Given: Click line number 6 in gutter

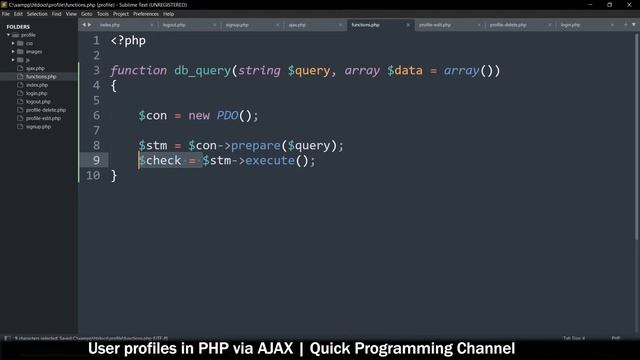Looking at the screenshot, I should [96, 116].
